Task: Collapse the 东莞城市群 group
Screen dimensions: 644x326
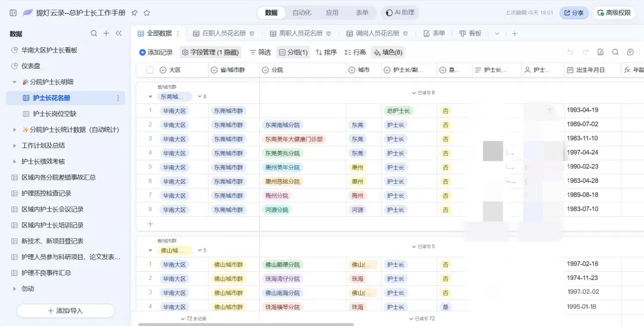Action: tap(150, 97)
